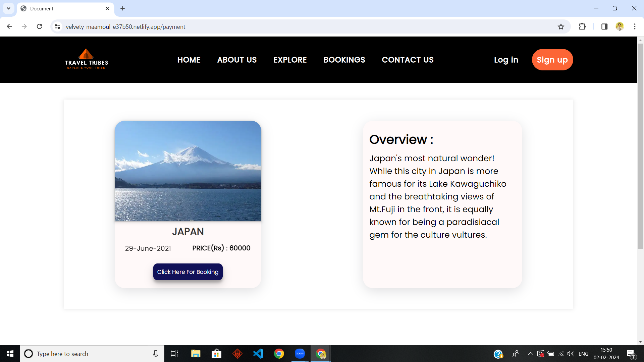Click the JAPAN card title
The image size is (644, 362).
[188, 232]
